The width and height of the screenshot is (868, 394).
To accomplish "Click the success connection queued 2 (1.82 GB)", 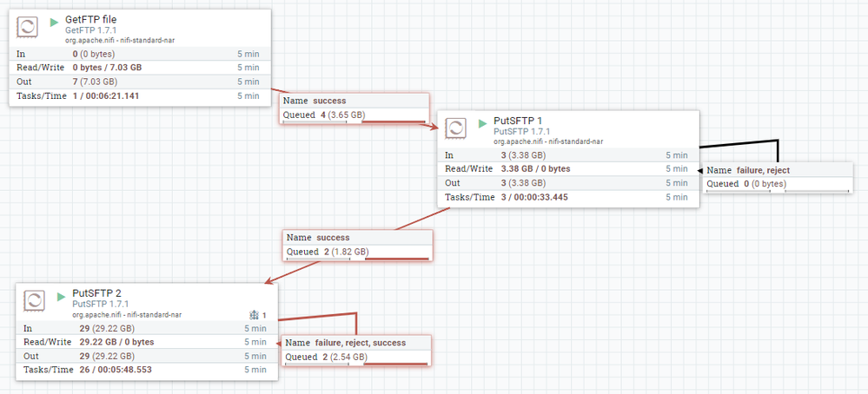I will pos(358,246).
